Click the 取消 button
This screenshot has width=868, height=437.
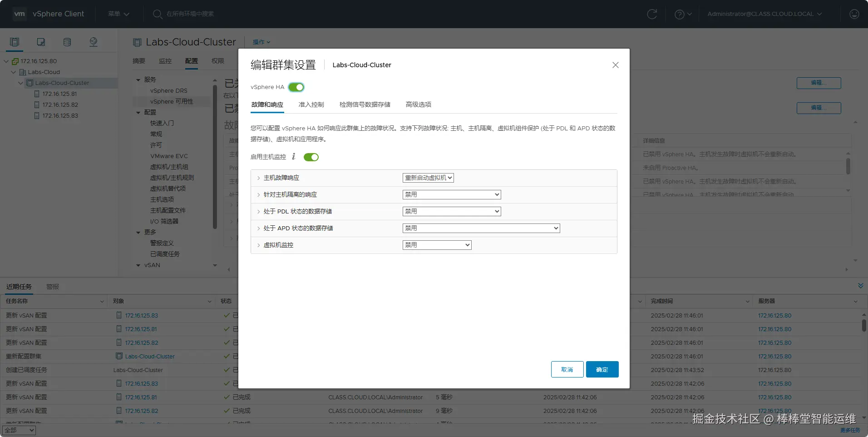[567, 369]
